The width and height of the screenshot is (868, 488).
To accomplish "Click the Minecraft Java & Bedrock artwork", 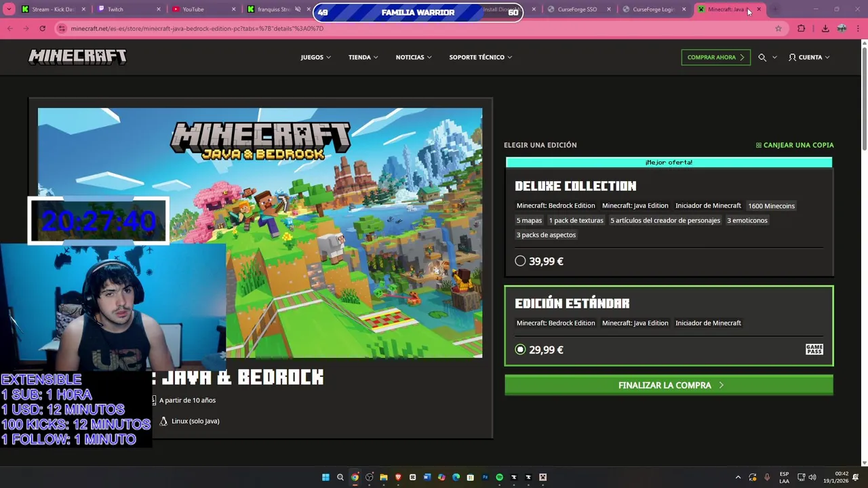I will pyautogui.click(x=260, y=232).
